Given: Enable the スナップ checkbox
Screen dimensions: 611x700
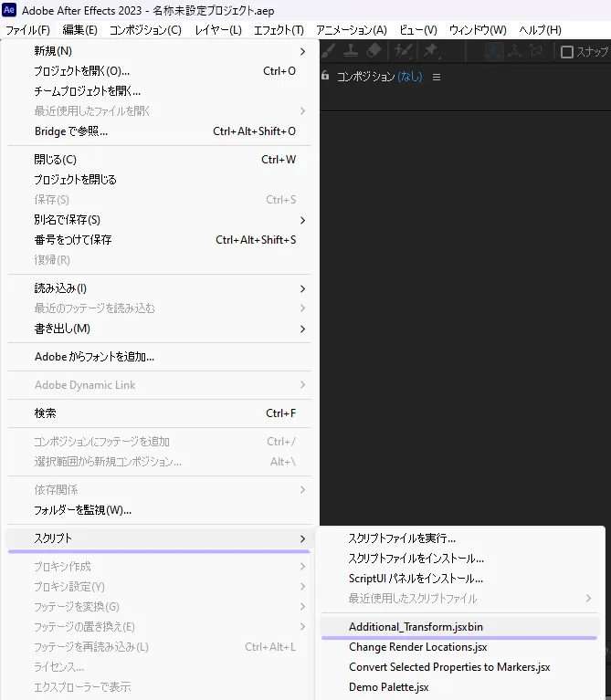Looking at the screenshot, I should click(x=567, y=52).
